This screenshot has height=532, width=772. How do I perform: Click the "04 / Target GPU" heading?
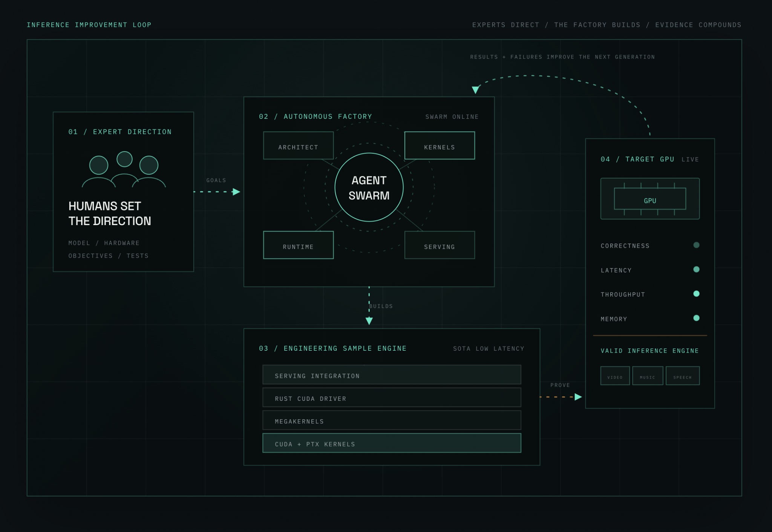pyautogui.click(x=637, y=159)
